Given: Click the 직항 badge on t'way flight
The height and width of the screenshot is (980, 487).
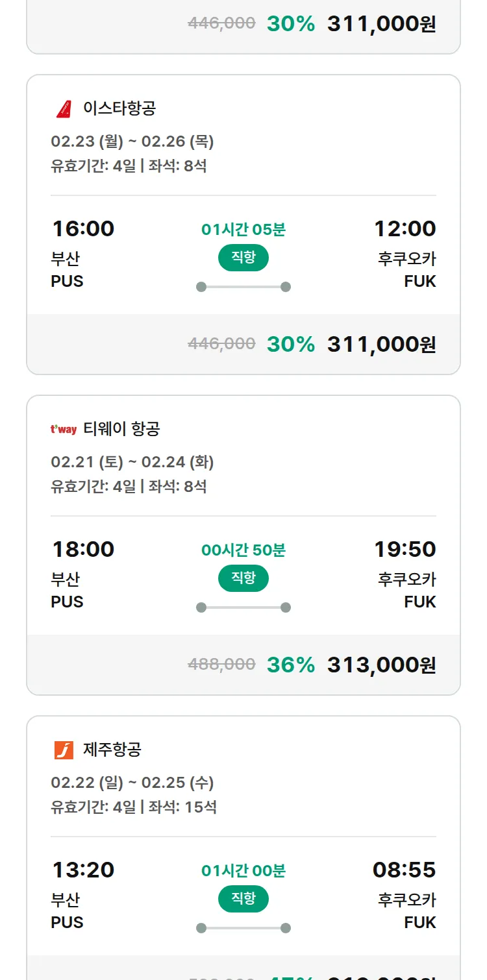Looking at the screenshot, I should tap(243, 578).
